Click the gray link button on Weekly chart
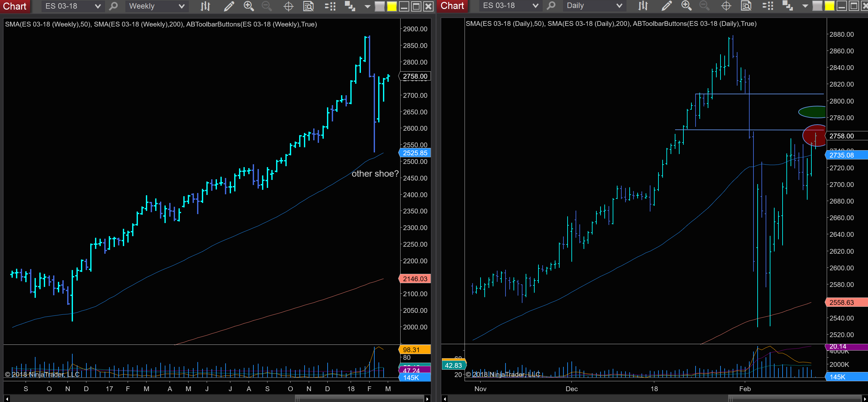The image size is (868, 402). (380, 6)
